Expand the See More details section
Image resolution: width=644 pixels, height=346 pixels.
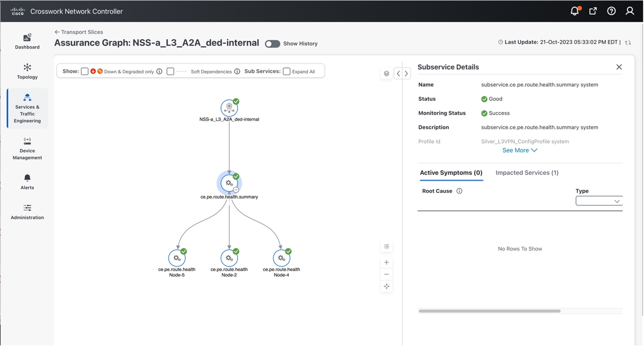519,150
